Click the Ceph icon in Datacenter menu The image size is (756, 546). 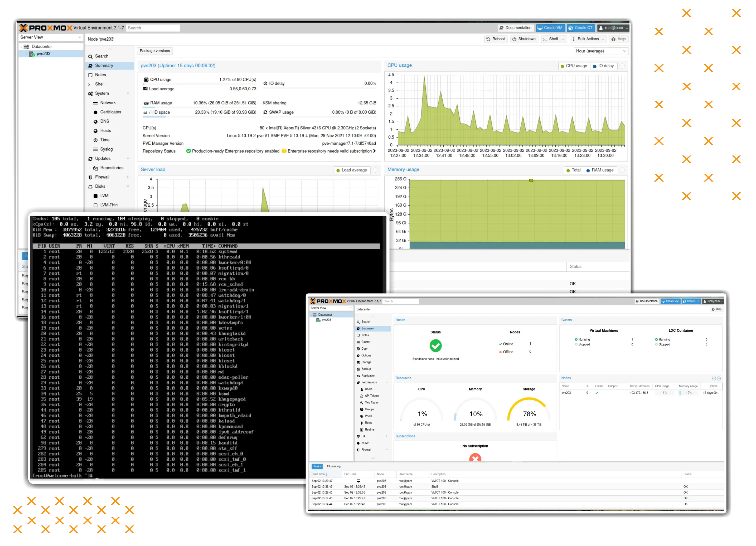[x=358, y=349]
